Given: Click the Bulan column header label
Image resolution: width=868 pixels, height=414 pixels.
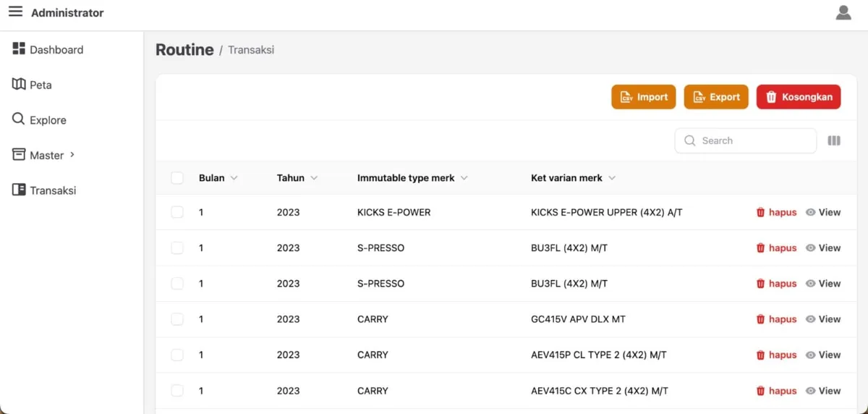Looking at the screenshot, I should (212, 178).
